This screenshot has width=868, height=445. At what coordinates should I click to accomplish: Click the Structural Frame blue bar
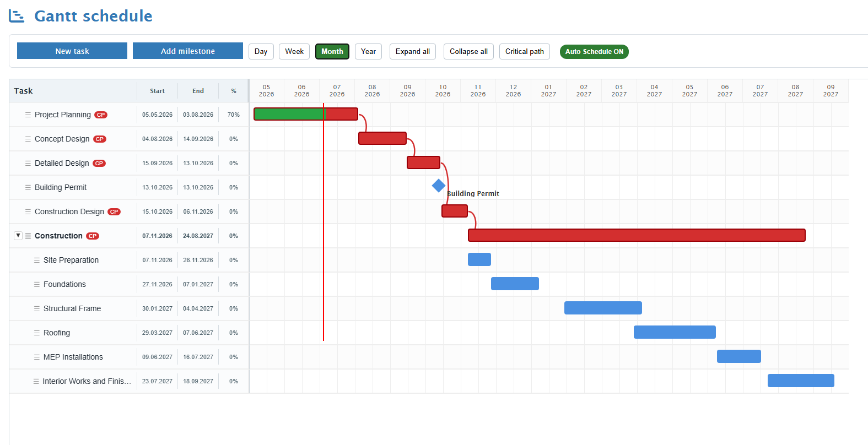pos(603,308)
